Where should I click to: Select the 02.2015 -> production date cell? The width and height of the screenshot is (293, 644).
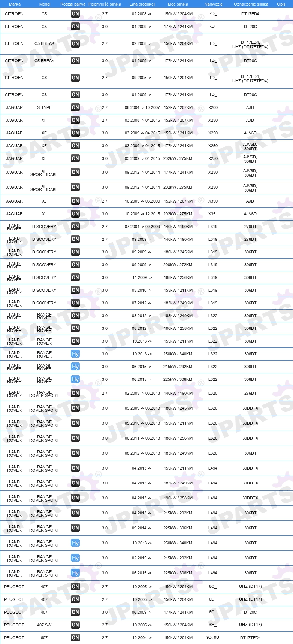click(x=142, y=558)
